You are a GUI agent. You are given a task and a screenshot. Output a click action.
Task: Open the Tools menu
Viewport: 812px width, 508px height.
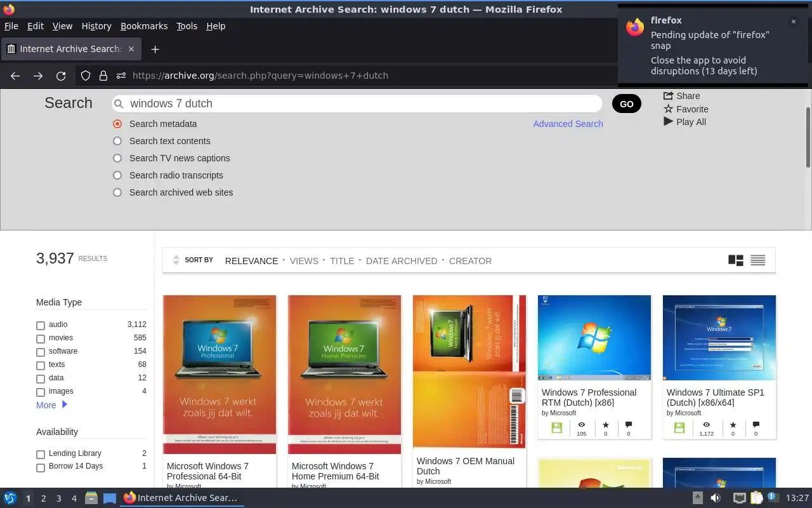click(x=187, y=26)
